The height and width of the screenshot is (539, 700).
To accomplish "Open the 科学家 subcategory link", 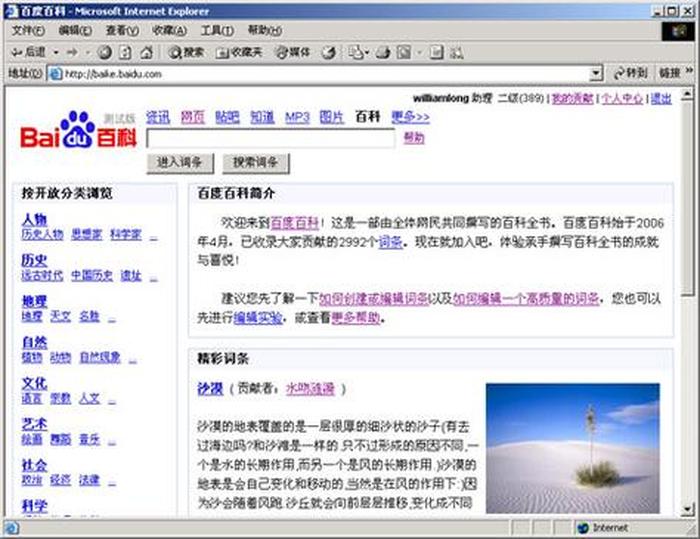I will point(125,234).
